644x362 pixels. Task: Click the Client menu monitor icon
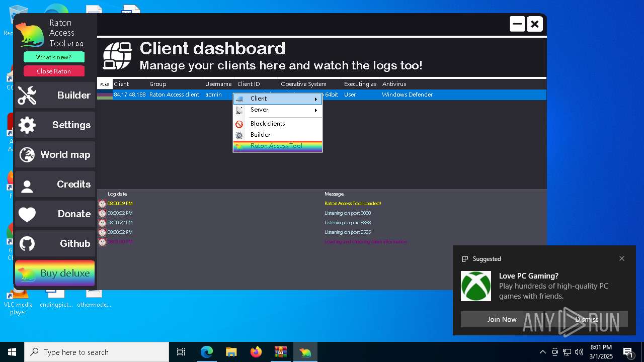239,99
